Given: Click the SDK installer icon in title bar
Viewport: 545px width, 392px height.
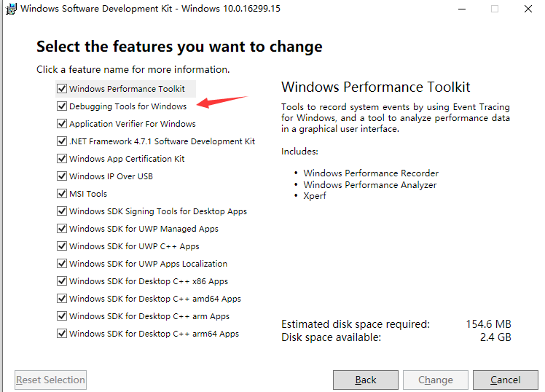Looking at the screenshot, I should [x=11, y=9].
